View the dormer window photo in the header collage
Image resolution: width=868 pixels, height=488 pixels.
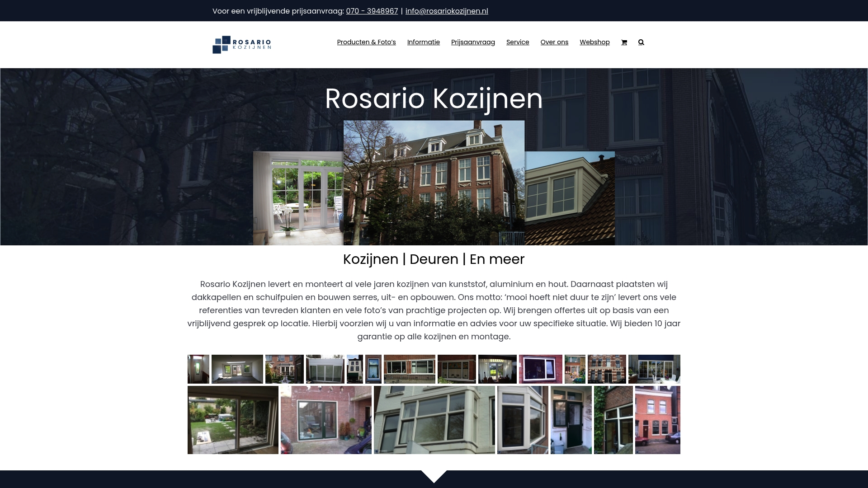point(570,194)
